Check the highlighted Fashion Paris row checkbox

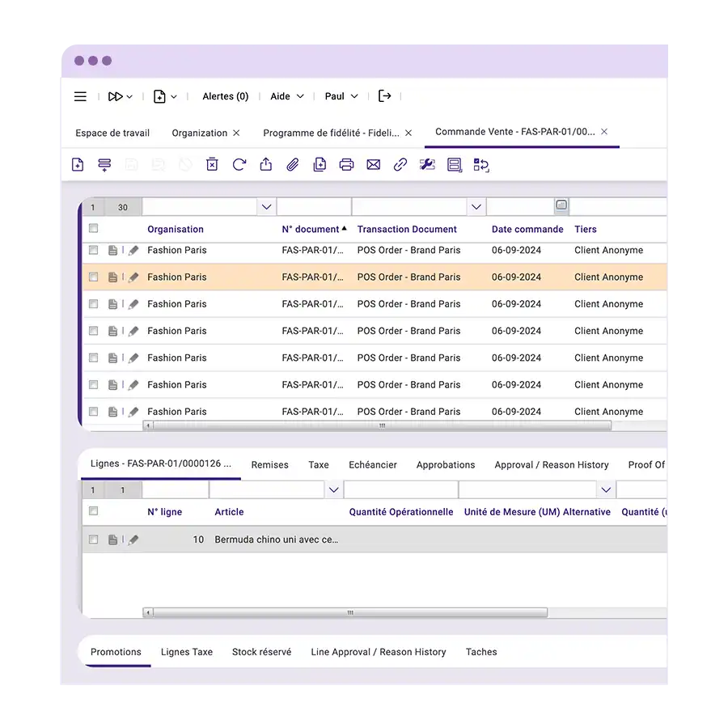click(93, 277)
